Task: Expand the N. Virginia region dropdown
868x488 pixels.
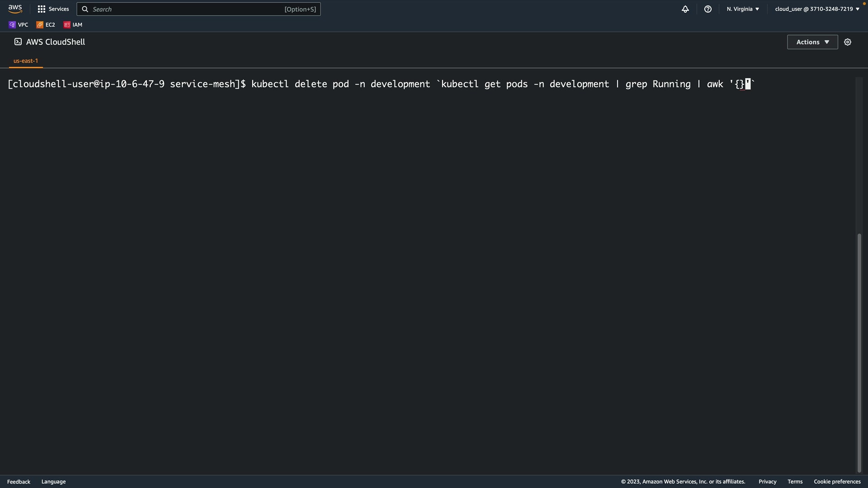Action: coord(743,9)
